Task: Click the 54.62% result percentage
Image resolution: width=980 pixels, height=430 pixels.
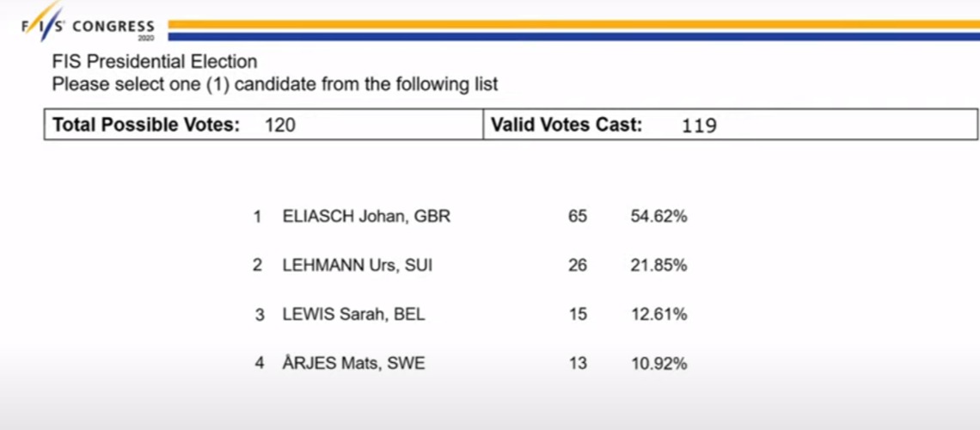Action: (658, 217)
